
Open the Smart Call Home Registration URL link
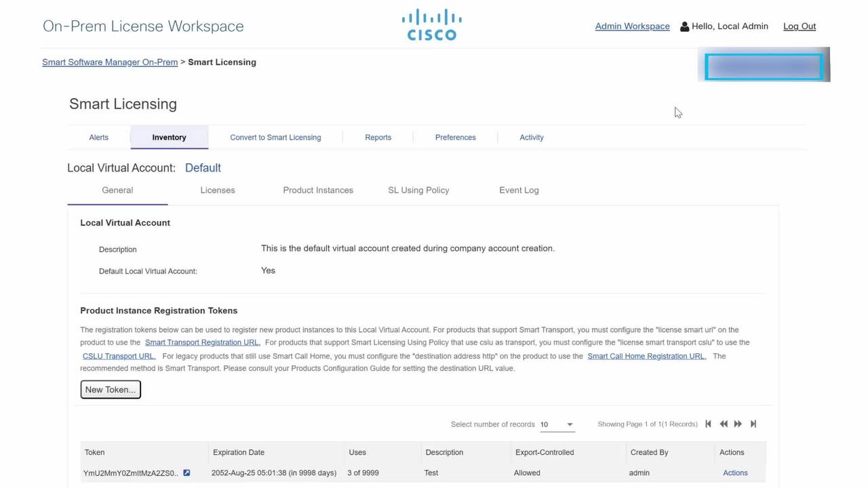click(647, 357)
